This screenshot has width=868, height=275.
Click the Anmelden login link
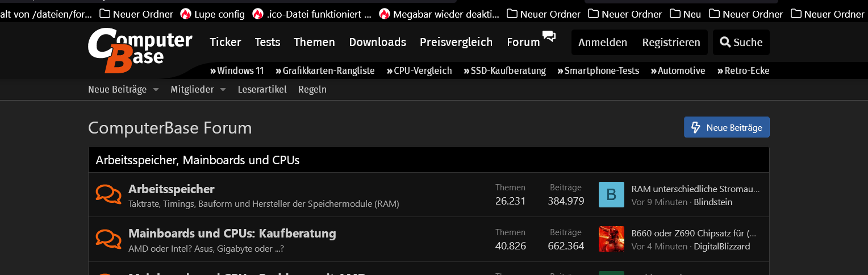(602, 42)
